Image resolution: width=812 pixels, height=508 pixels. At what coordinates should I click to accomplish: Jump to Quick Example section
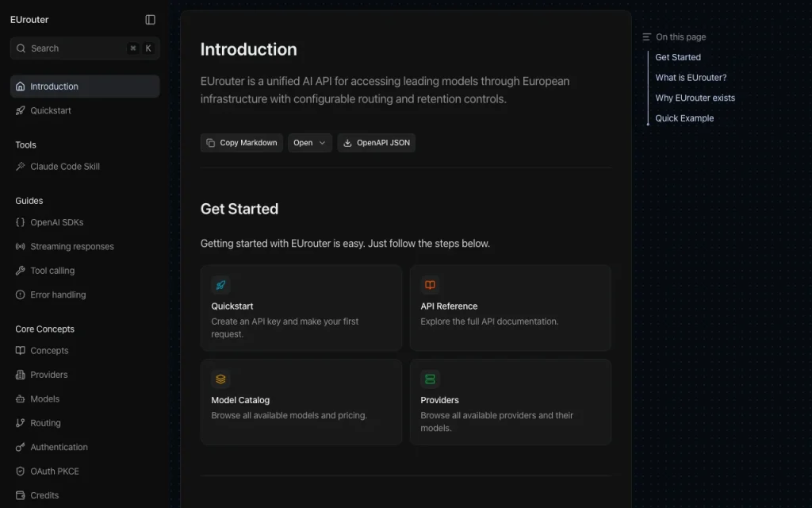tap(684, 118)
